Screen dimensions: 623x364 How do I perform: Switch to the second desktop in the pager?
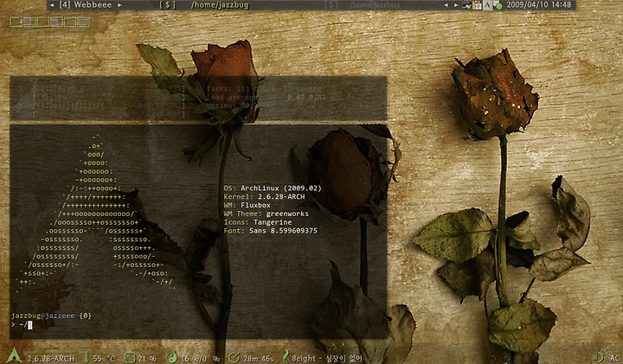[x=29, y=22]
